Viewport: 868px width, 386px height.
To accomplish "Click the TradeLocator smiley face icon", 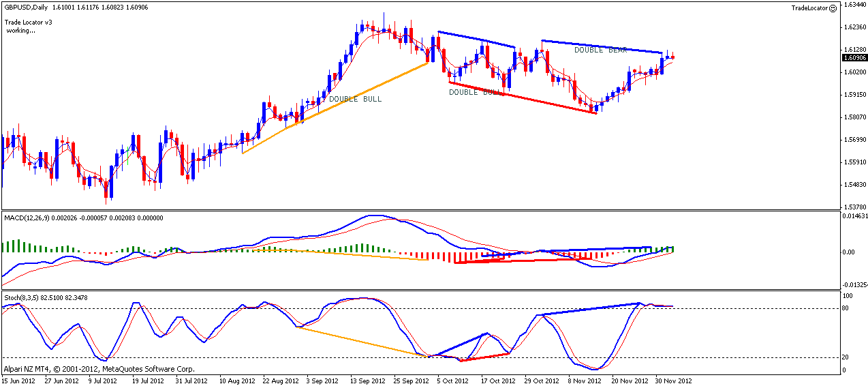I will [833, 8].
